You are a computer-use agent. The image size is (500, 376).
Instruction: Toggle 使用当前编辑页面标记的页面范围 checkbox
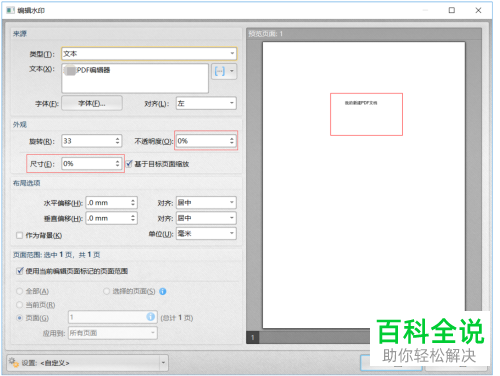click(x=20, y=271)
